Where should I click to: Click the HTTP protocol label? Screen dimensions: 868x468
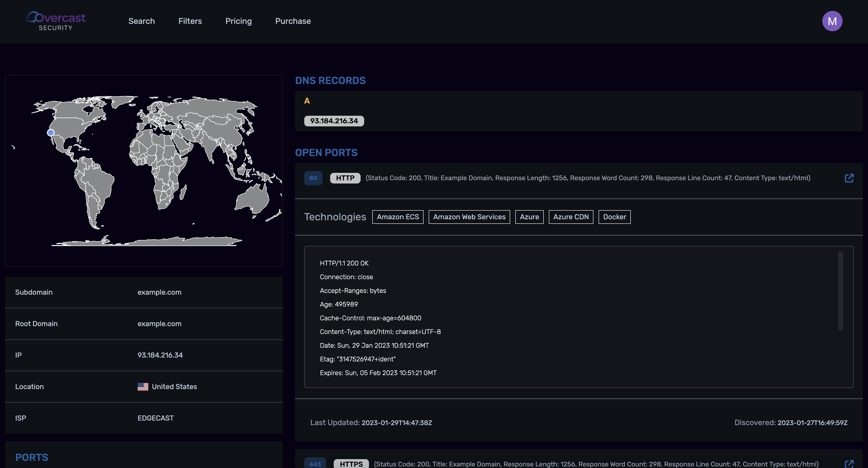pyautogui.click(x=345, y=178)
